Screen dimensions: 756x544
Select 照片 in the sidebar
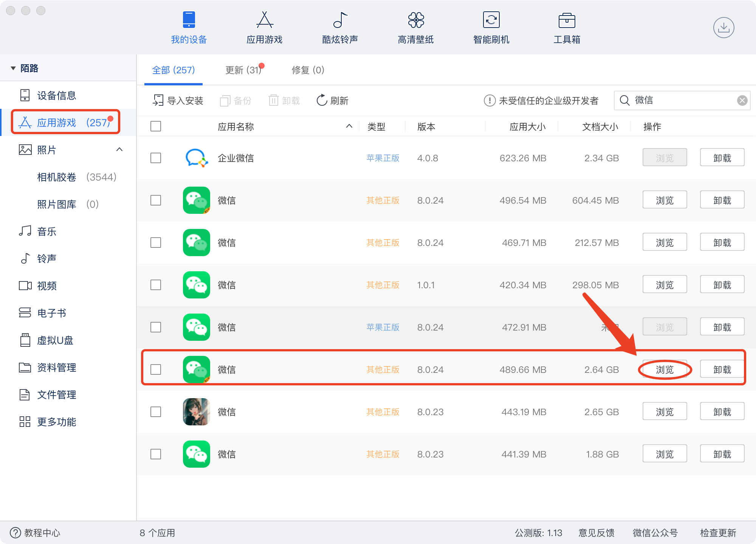click(68, 150)
